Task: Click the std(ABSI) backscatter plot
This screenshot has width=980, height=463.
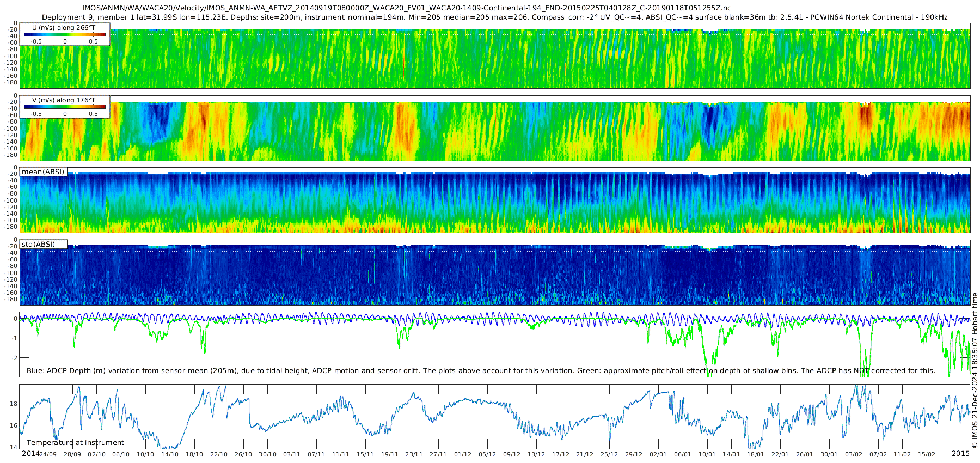Action: (x=495, y=273)
